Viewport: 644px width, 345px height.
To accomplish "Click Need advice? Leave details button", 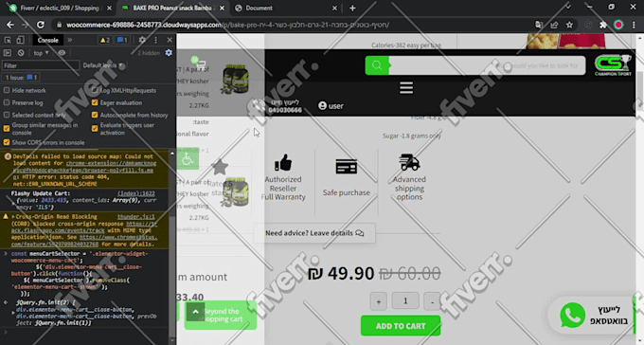I will tap(314, 233).
